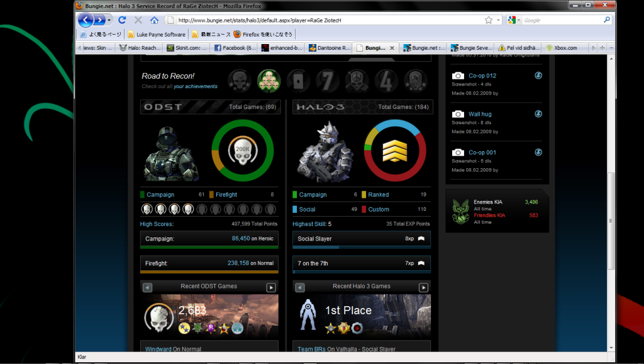This screenshot has height=364, width=644.
Task: Switch to the Facebook browser tab
Action: coord(235,48)
